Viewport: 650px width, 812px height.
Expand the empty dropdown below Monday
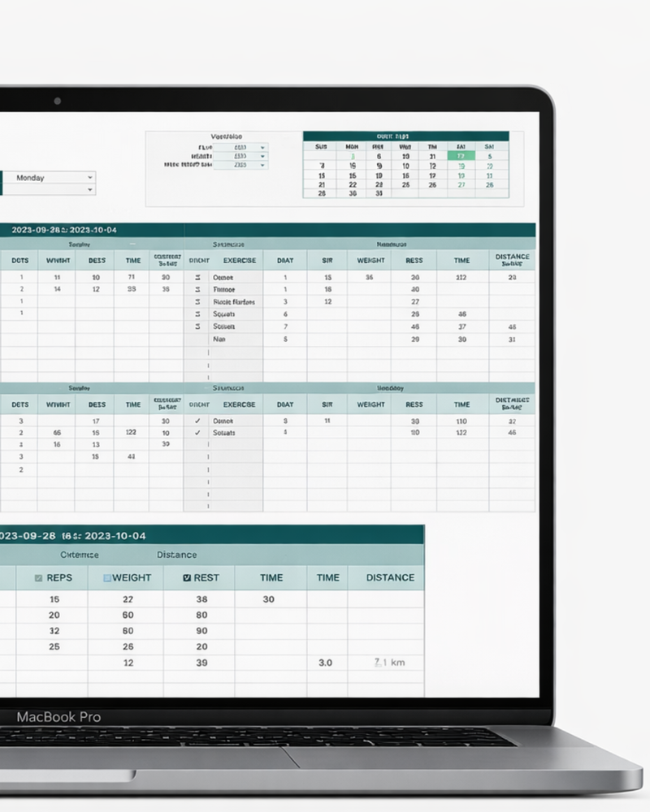[x=89, y=190]
